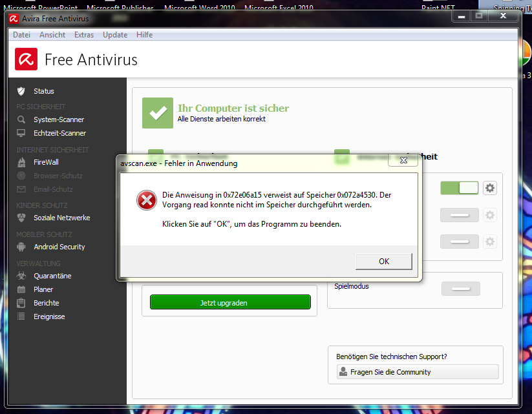Click the Avira title bar icon
This screenshot has height=414, width=532.
(14, 19)
